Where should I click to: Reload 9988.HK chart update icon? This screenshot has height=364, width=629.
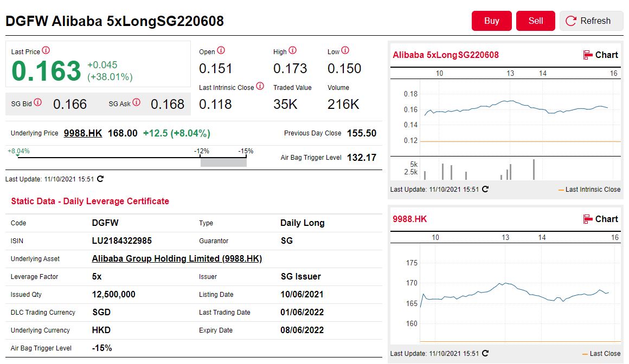point(485,353)
